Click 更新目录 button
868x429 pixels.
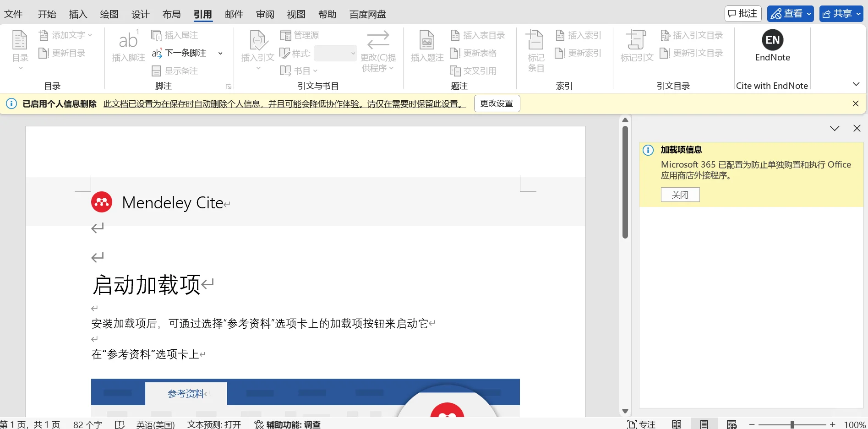62,53
